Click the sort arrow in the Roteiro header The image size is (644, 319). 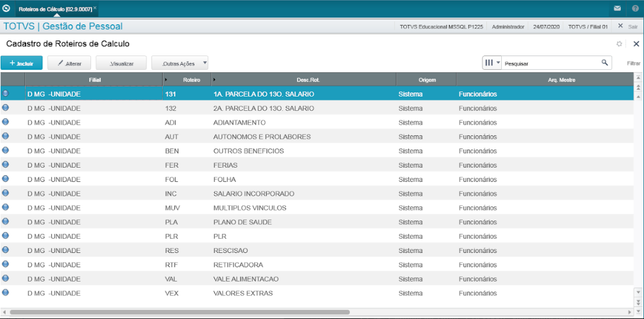(x=166, y=80)
